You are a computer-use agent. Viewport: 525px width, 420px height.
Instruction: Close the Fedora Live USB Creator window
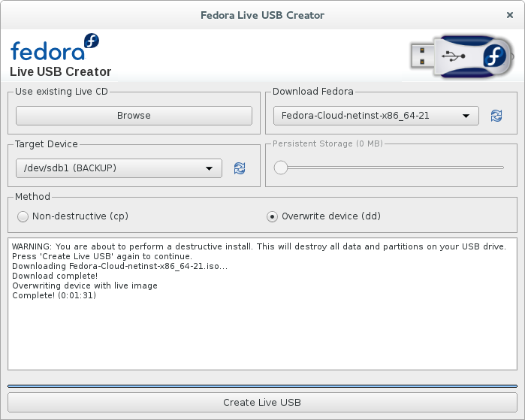(509, 15)
